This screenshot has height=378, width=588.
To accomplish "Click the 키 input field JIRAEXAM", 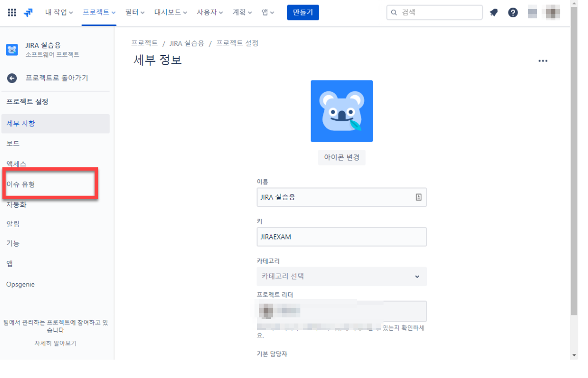I will 342,237.
